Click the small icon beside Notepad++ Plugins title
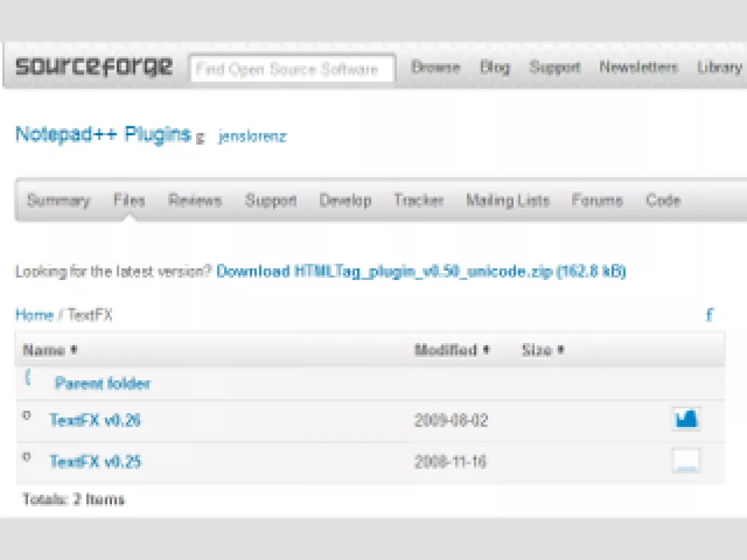The height and width of the screenshot is (560, 747). pyautogui.click(x=200, y=138)
